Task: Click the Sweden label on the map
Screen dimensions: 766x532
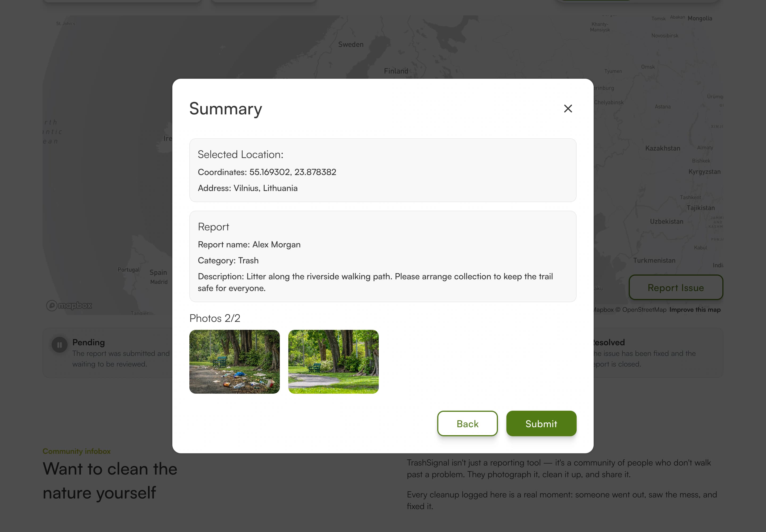Action: coord(351,44)
